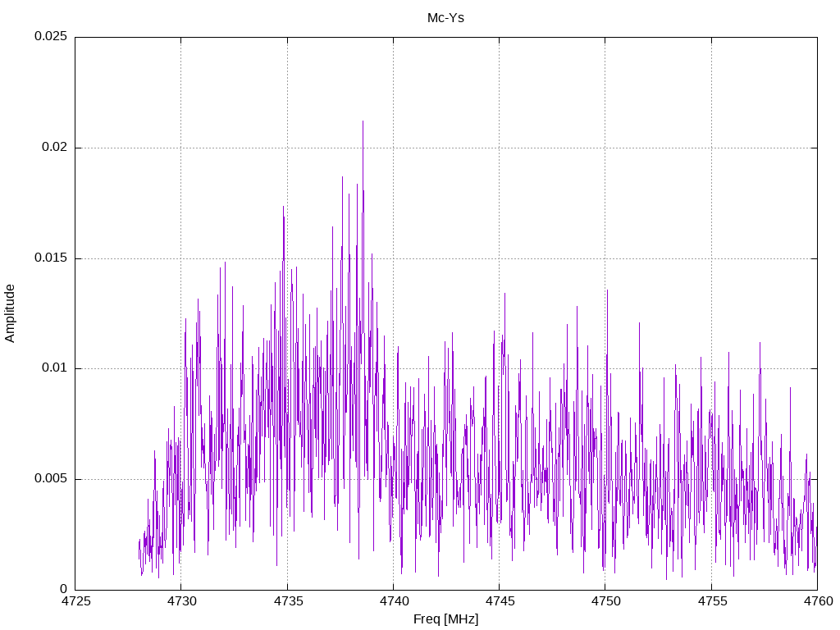The height and width of the screenshot is (630, 840).
Task: Click the y-axis value 0.015
Action: [x=51, y=258]
